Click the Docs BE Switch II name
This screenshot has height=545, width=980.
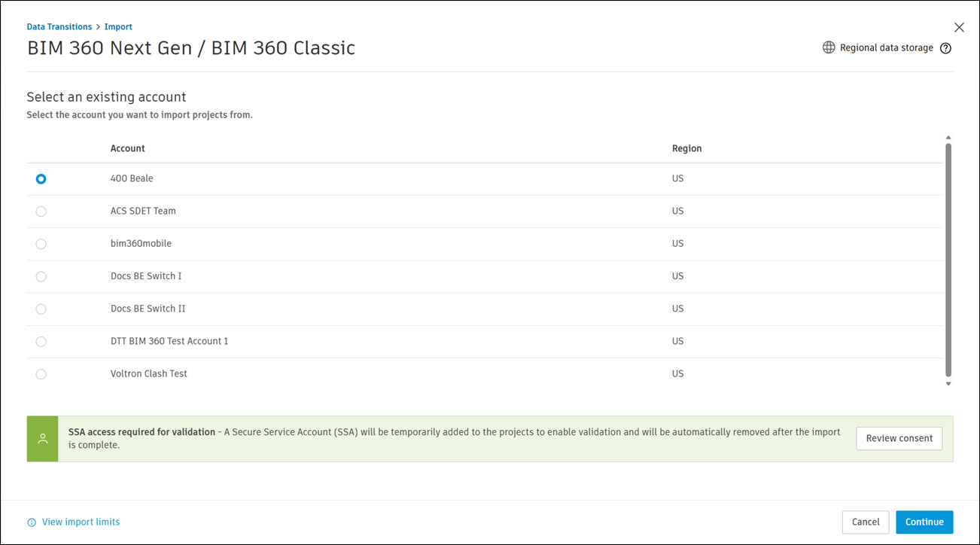[x=148, y=309]
